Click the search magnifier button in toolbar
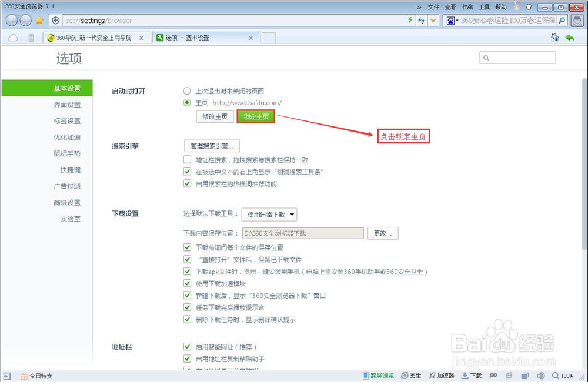588x382 pixels. [x=562, y=21]
